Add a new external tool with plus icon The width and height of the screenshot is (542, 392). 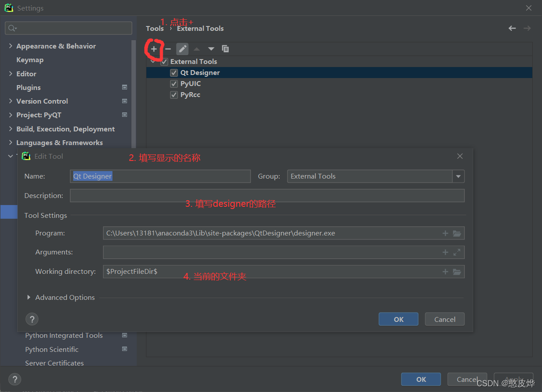click(153, 49)
